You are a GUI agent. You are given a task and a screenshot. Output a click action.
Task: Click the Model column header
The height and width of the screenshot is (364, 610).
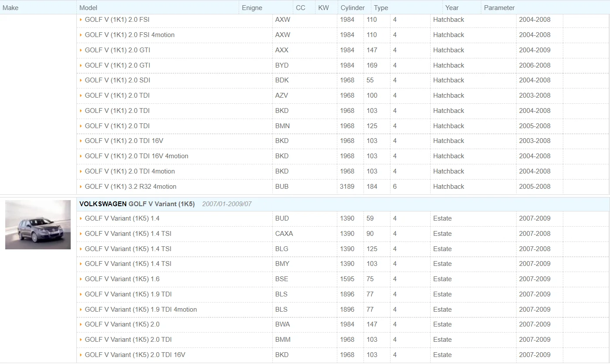[x=88, y=8]
